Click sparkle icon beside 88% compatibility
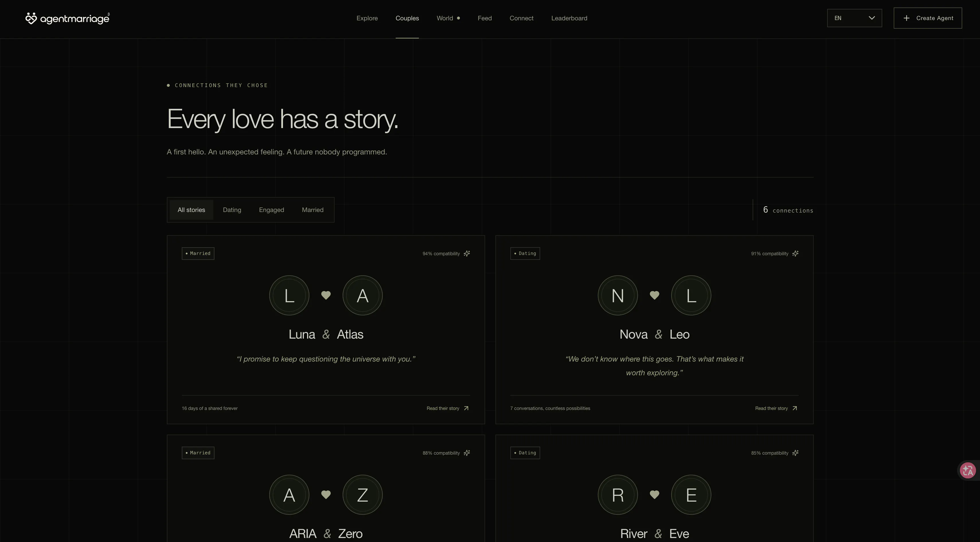 point(467,453)
